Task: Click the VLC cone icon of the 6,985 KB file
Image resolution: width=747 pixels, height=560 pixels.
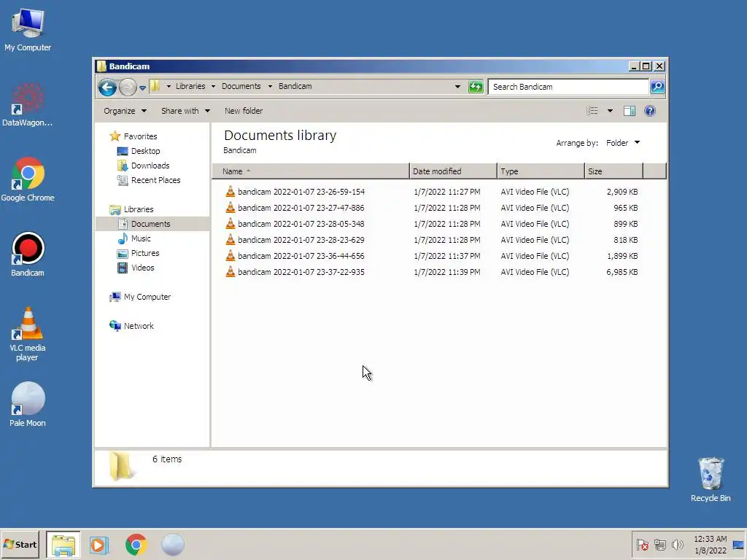Action: 230,272
